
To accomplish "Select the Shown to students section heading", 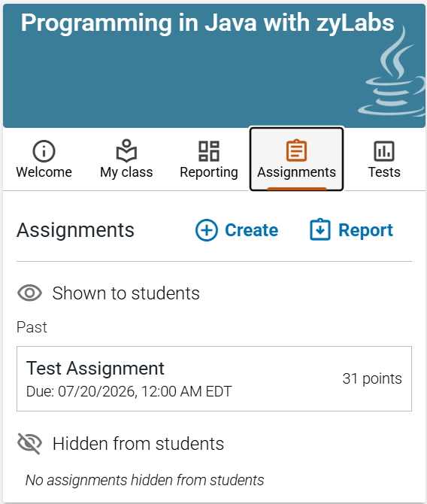I will click(126, 293).
